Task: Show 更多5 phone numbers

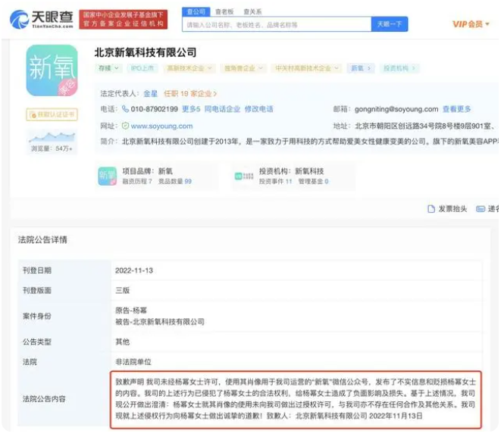Action: pyautogui.click(x=191, y=109)
